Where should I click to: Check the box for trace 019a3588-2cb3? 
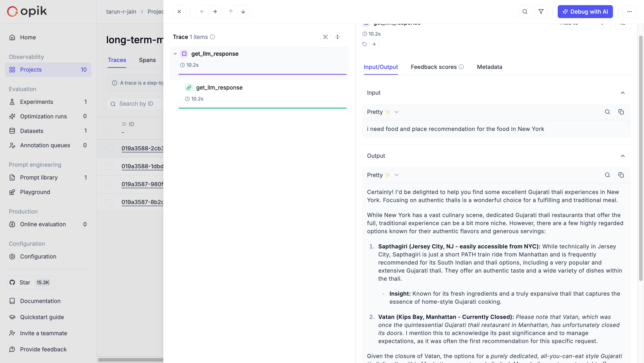[110, 148]
